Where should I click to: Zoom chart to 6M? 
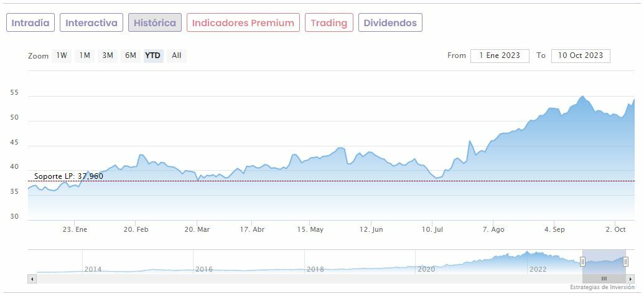pos(130,55)
